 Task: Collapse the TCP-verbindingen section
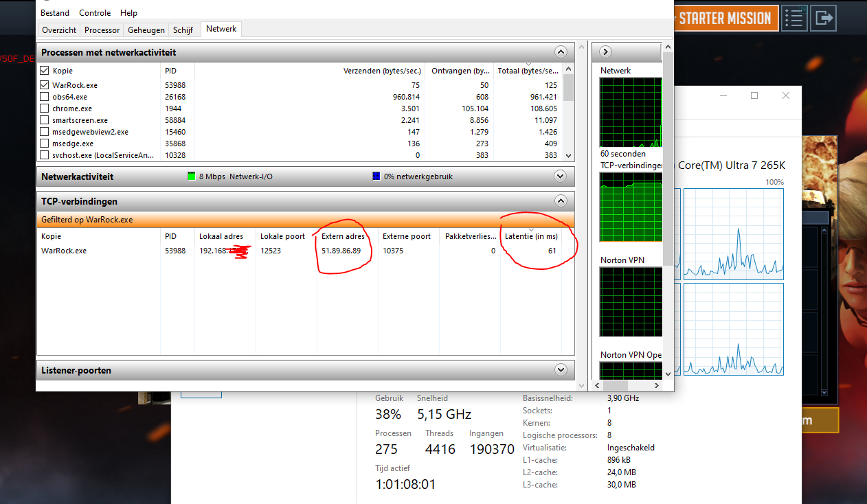click(x=561, y=201)
